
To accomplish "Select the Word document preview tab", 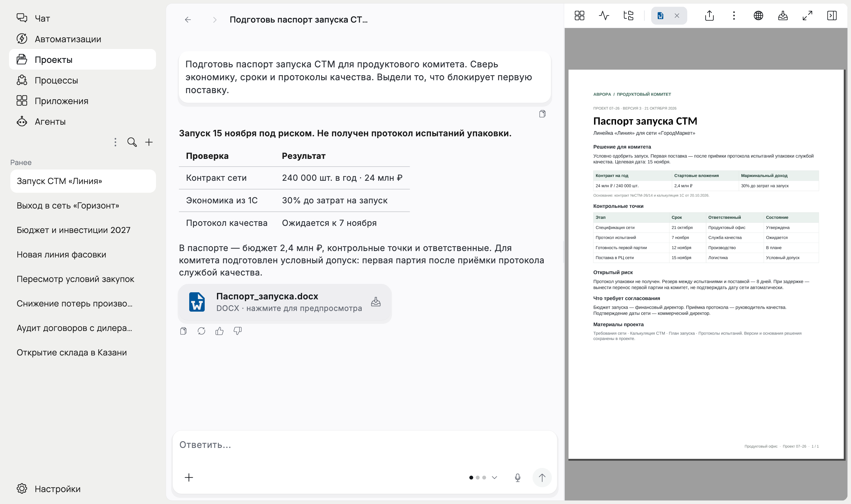I will pyautogui.click(x=661, y=15).
